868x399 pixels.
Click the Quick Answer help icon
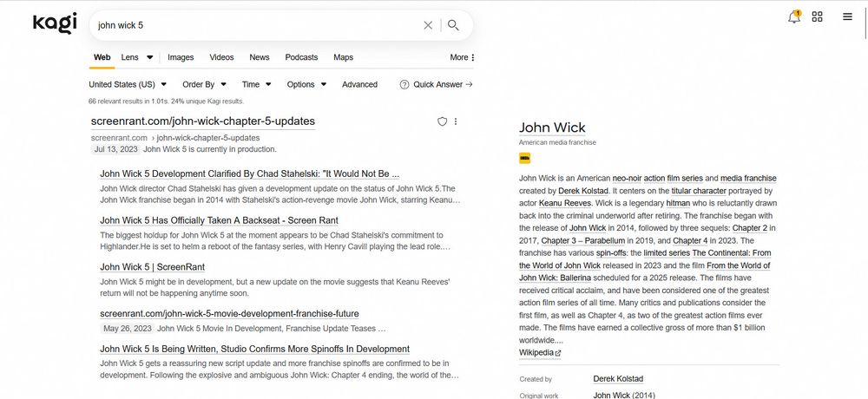[404, 85]
